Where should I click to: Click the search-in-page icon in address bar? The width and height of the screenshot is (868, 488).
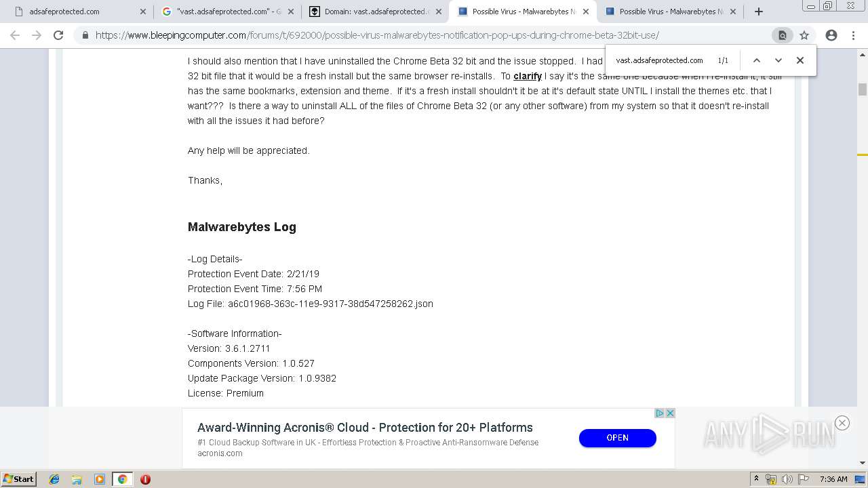coord(782,35)
